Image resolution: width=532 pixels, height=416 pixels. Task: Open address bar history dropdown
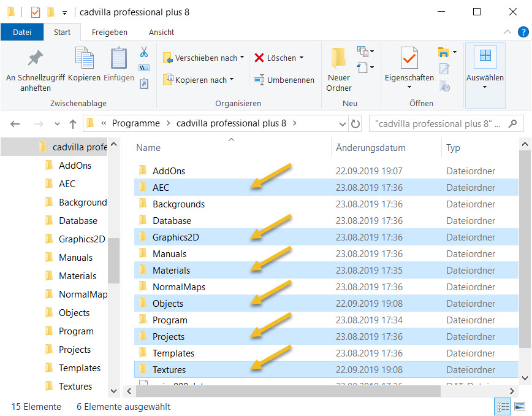343,125
